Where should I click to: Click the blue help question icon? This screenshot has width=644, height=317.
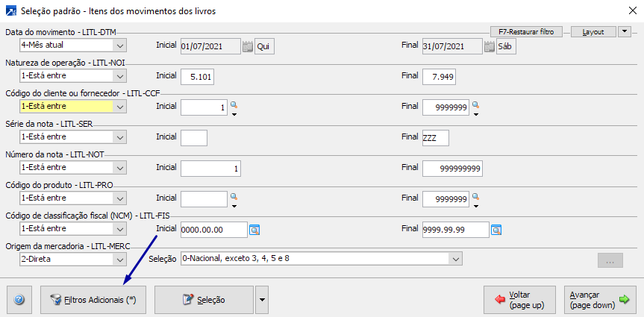point(19,299)
